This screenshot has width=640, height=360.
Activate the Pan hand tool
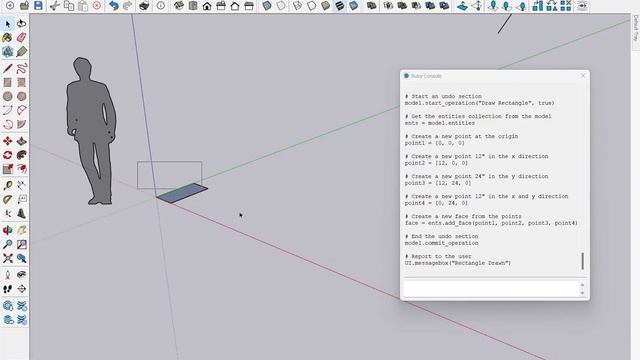click(x=22, y=231)
